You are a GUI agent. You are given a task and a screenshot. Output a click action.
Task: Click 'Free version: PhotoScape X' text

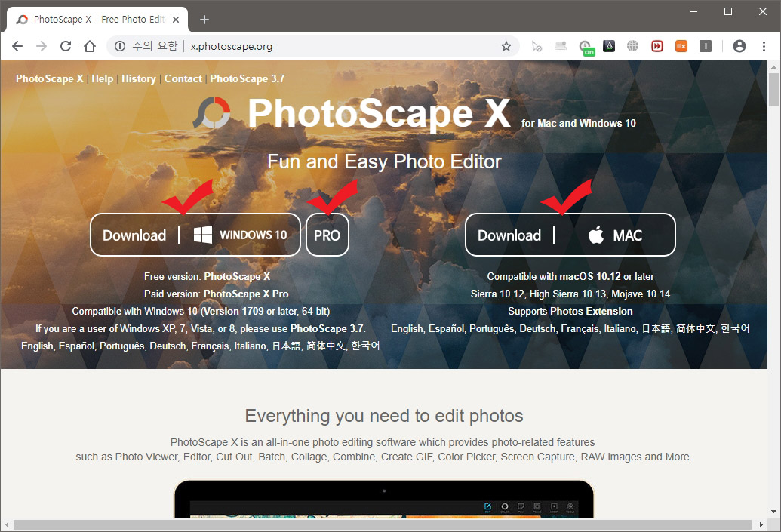pyautogui.click(x=208, y=276)
